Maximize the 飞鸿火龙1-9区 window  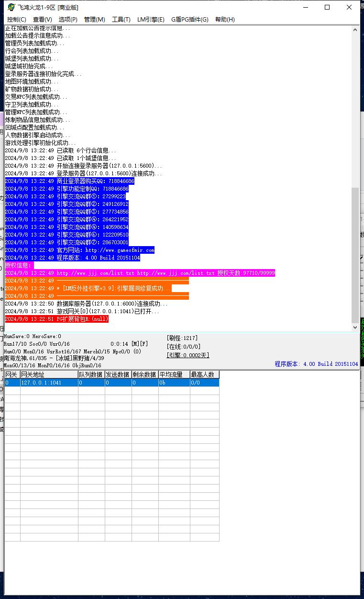327,7
